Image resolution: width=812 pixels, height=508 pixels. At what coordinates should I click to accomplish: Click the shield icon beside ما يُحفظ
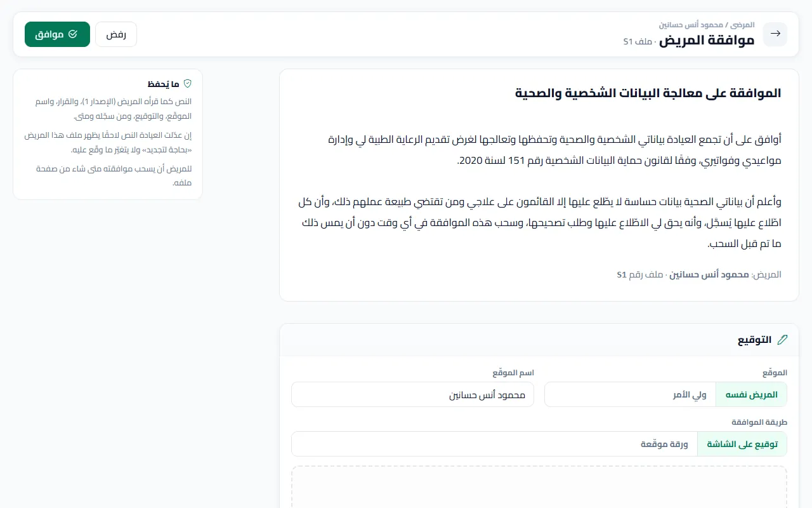(187, 83)
